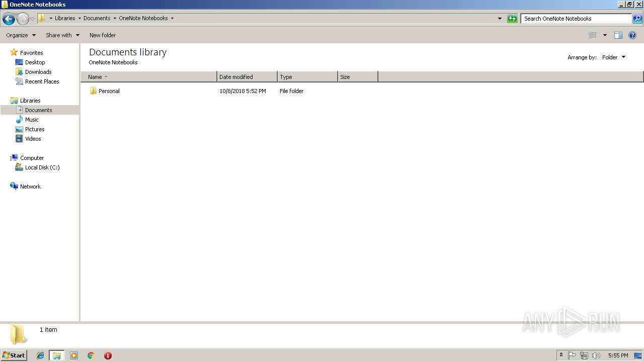The image size is (644, 362).
Task: Select Favorites in navigation pane
Action: coord(31,53)
